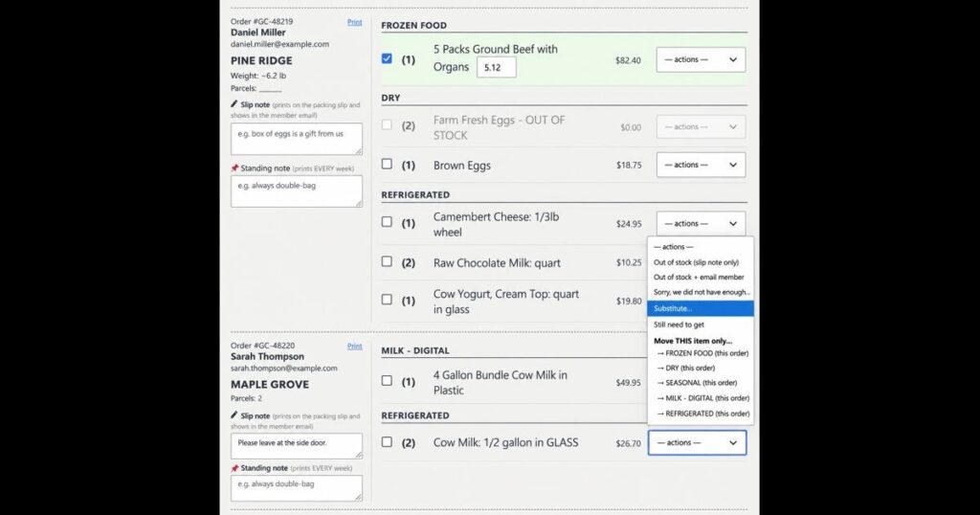Viewport: 980px width, 515px height.
Task: Uncheck the 5 Packs Ground Beef checkbox
Action: pyautogui.click(x=387, y=58)
